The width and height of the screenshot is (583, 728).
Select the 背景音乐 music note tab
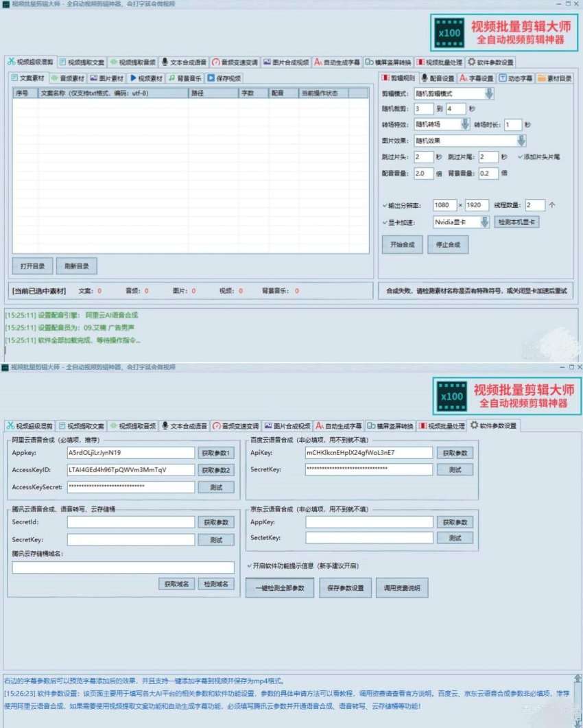[x=185, y=78]
